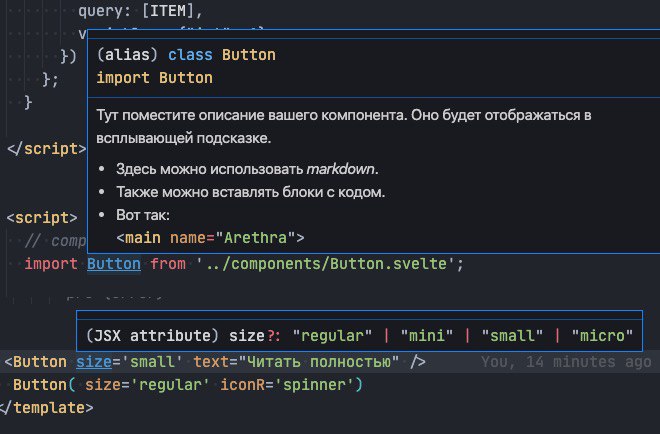Click the 'Вот так:' bullet text
660x434 pixels.
coord(143,215)
